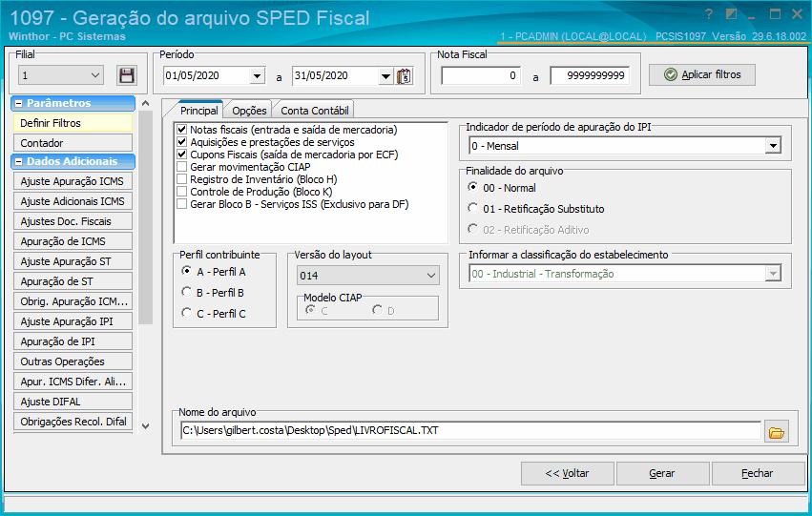Select 00 - Normal finalidade option
Viewport: 812px width, 516px height.
click(472, 187)
